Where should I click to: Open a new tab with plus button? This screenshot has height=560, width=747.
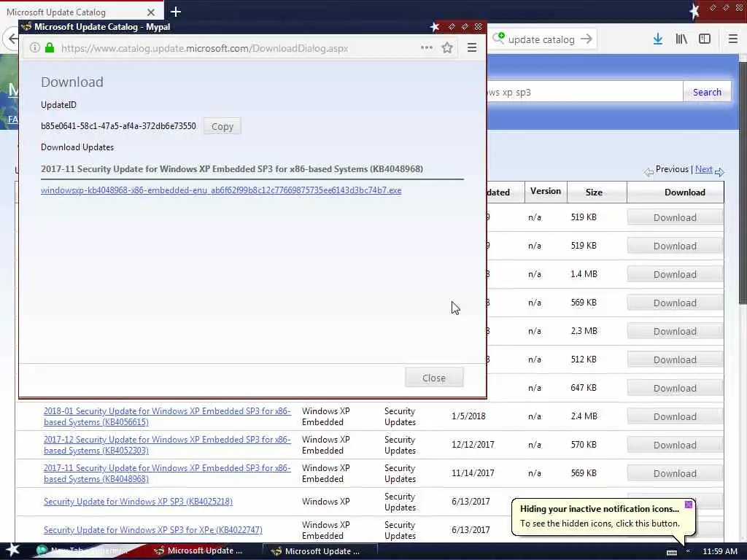coord(176,12)
